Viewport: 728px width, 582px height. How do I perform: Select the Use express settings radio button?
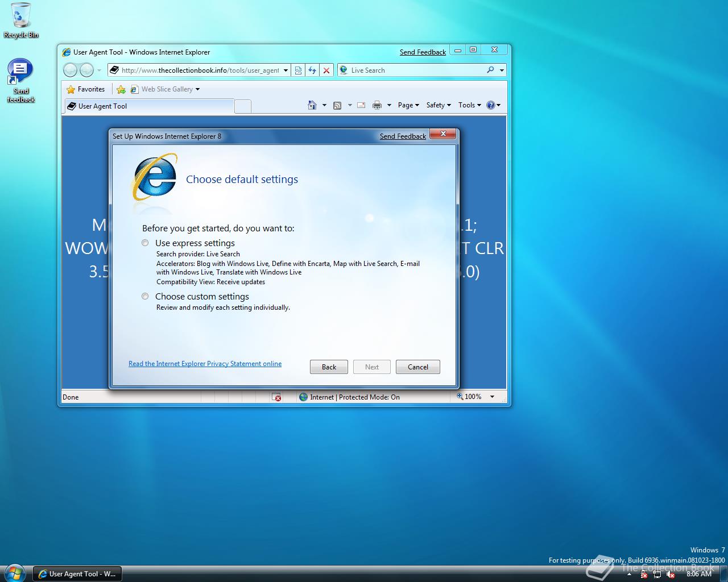146,243
